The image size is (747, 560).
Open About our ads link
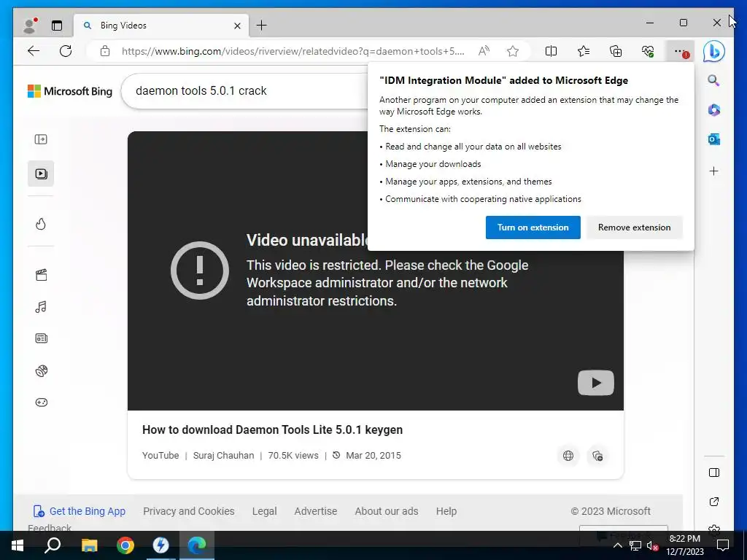[387, 511]
